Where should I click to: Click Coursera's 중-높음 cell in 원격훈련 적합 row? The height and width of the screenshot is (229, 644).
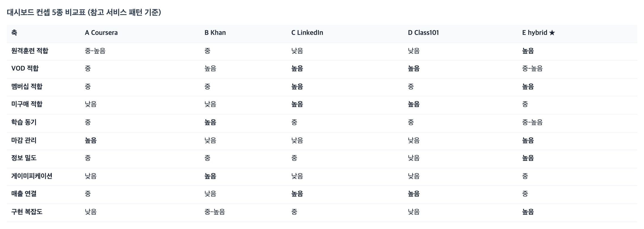pos(95,51)
